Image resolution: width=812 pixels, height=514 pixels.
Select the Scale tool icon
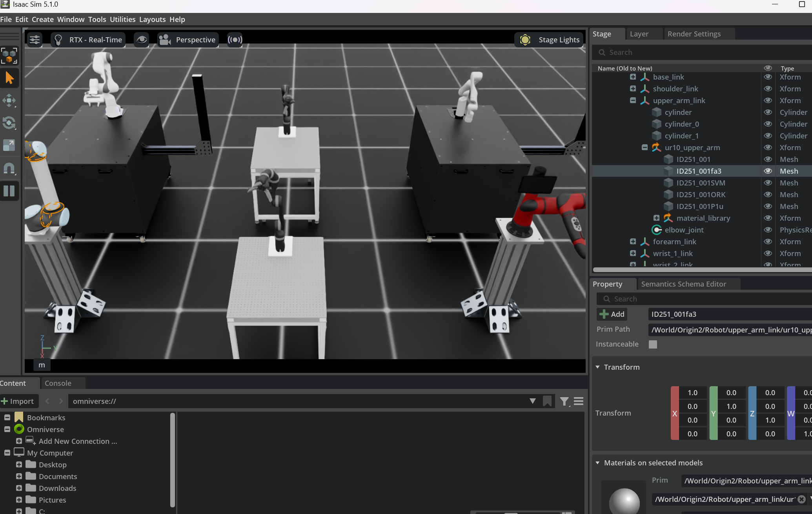(9, 145)
